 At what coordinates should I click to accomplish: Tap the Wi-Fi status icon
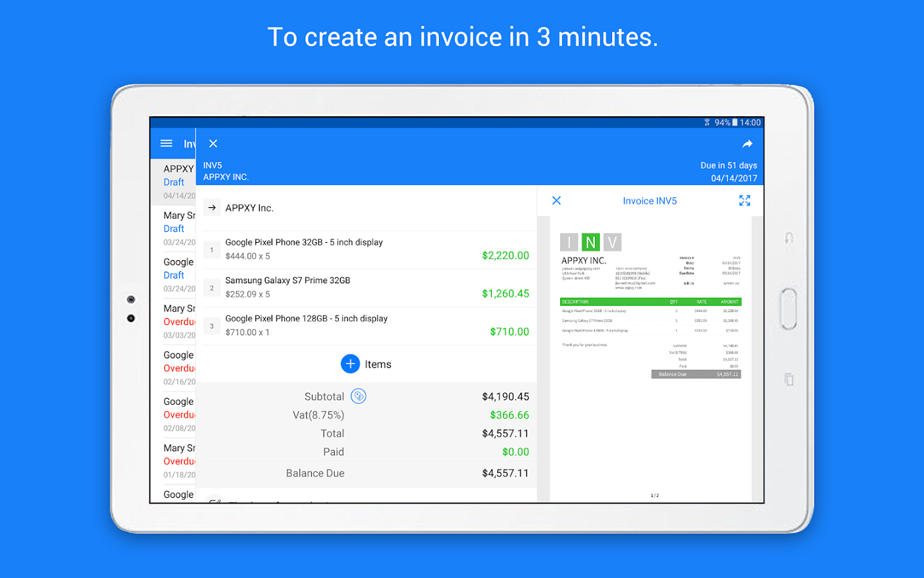[x=707, y=122]
